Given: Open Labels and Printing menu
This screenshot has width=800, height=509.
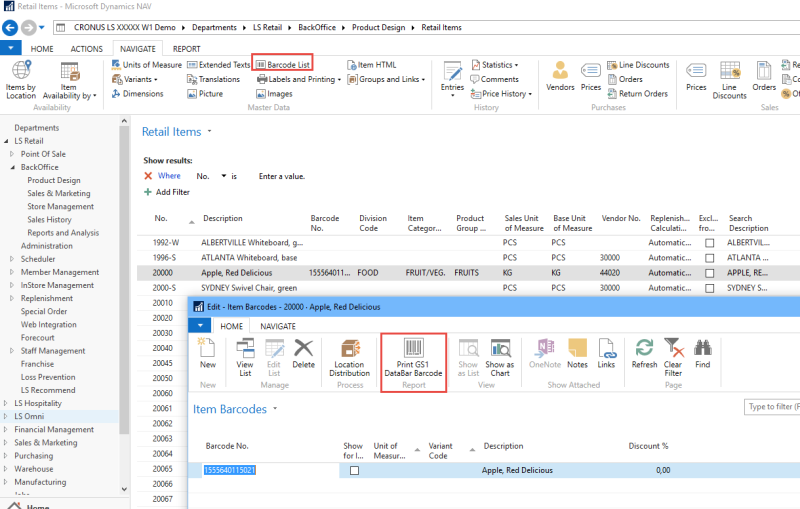Looking at the screenshot, I should 299,79.
